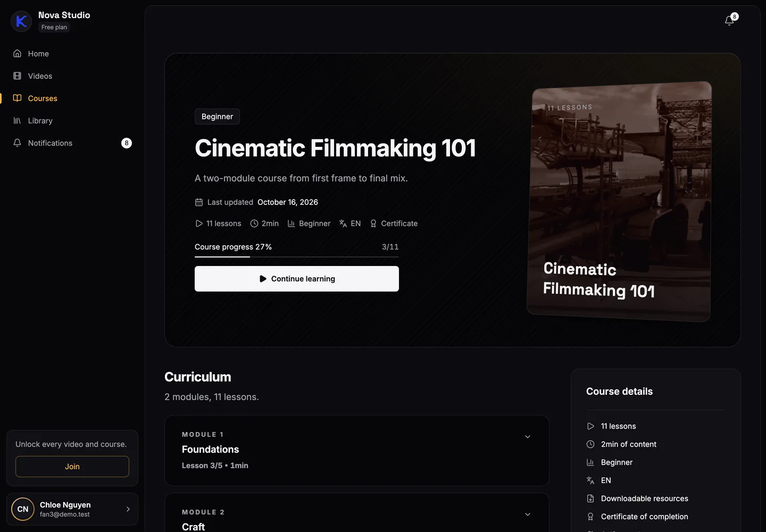The image size is (766, 532).
Task: Click the Course details heading
Action: (619, 392)
